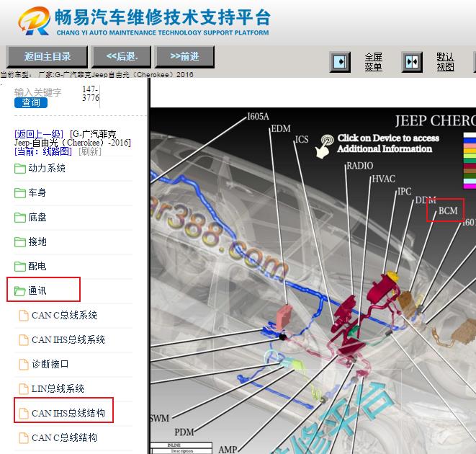Image resolution: width=476 pixels, height=454 pixels.
Task: Click folder icon beside 接地
Action: coord(20,242)
